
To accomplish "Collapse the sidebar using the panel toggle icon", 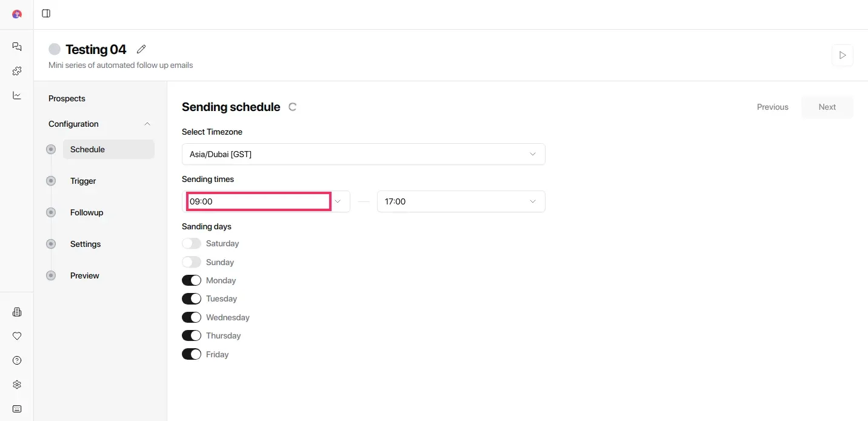I will pos(45,13).
